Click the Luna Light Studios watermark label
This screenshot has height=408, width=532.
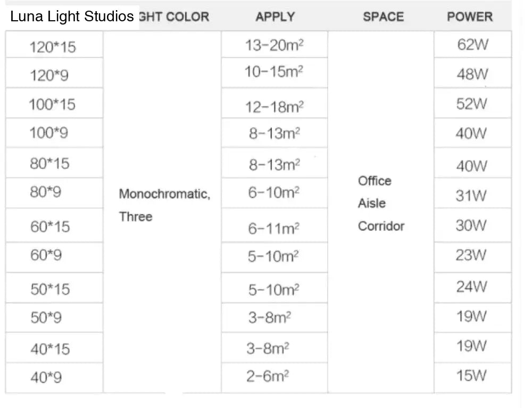point(72,17)
